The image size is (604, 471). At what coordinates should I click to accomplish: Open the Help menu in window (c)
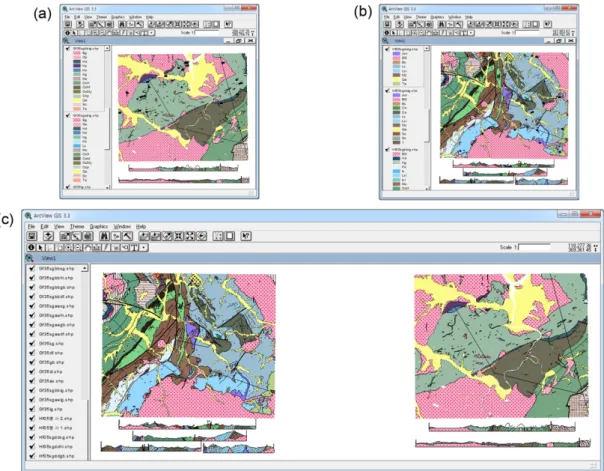141,226
